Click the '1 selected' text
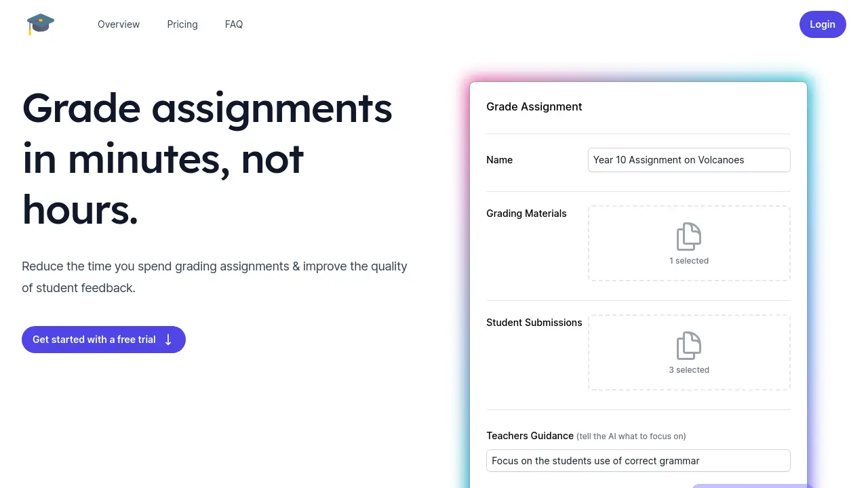The width and height of the screenshot is (868, 488). click(x=689, y=261)
